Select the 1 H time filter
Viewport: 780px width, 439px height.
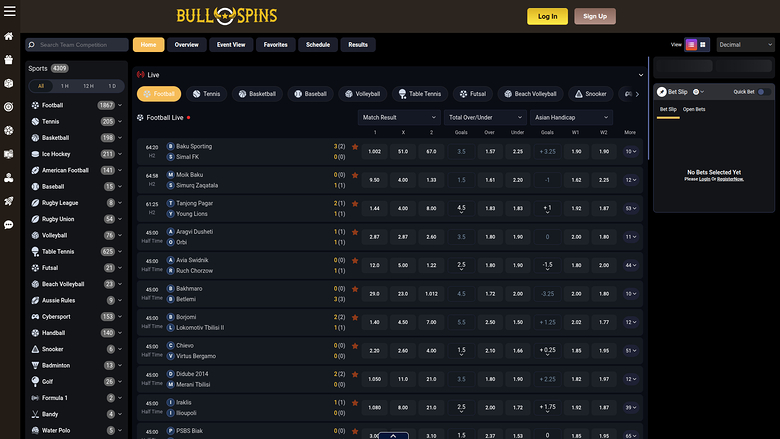pyautogui.click(x=65, y=86)
